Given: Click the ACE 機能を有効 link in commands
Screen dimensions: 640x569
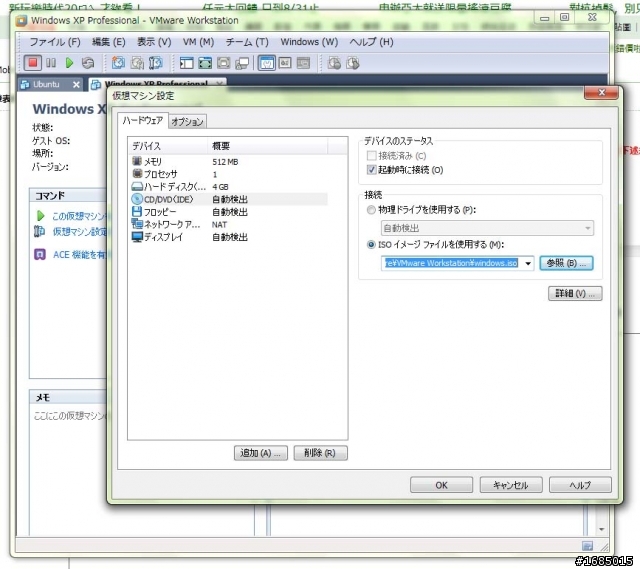Looking at the screenshot, I should (79, 255).
